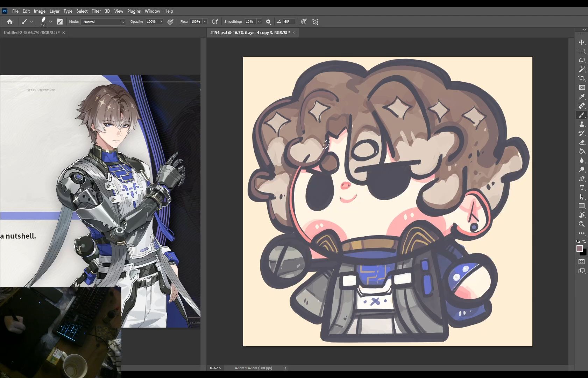Expand the Smoothing slider dropdown
Screen dimensions: 588x378
pyautogui.click(x=259, y=22)
